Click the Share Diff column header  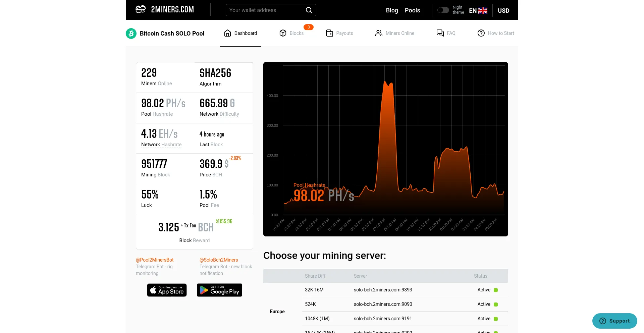315,276
